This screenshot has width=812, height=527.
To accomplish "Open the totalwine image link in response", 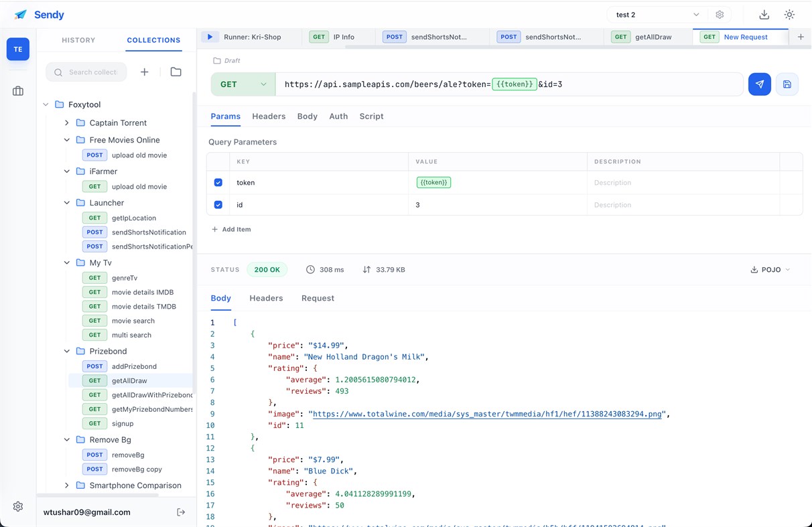I will (x=487, y=415).
